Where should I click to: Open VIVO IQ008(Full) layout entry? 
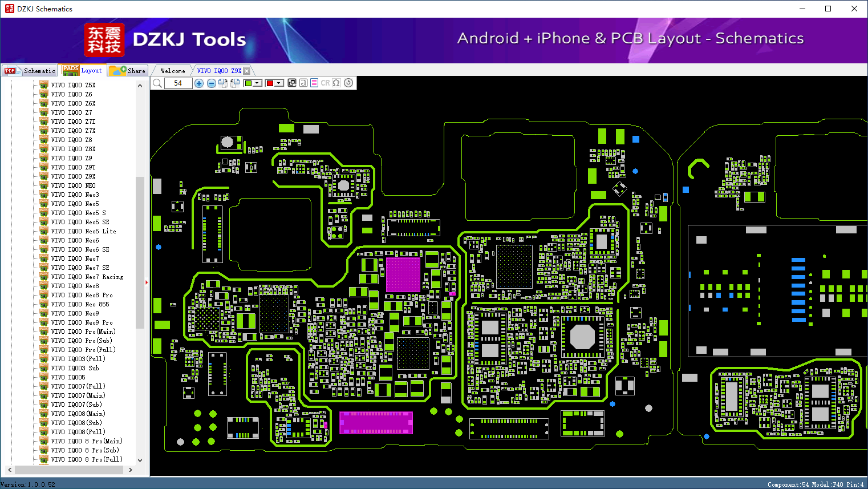tap(78, 432)
